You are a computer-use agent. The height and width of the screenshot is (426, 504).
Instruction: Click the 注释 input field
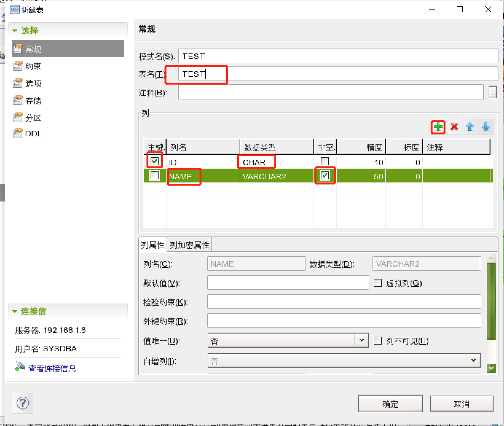click(x=331, y=92)
